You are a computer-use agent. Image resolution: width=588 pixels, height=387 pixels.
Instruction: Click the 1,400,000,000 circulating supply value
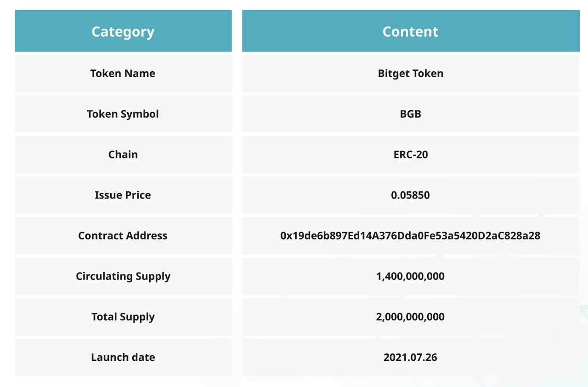pos(410,276)
